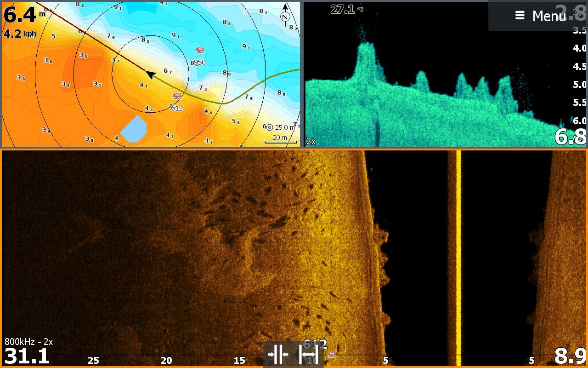Tap the black boat position arrow

click(x=150, y=74)
